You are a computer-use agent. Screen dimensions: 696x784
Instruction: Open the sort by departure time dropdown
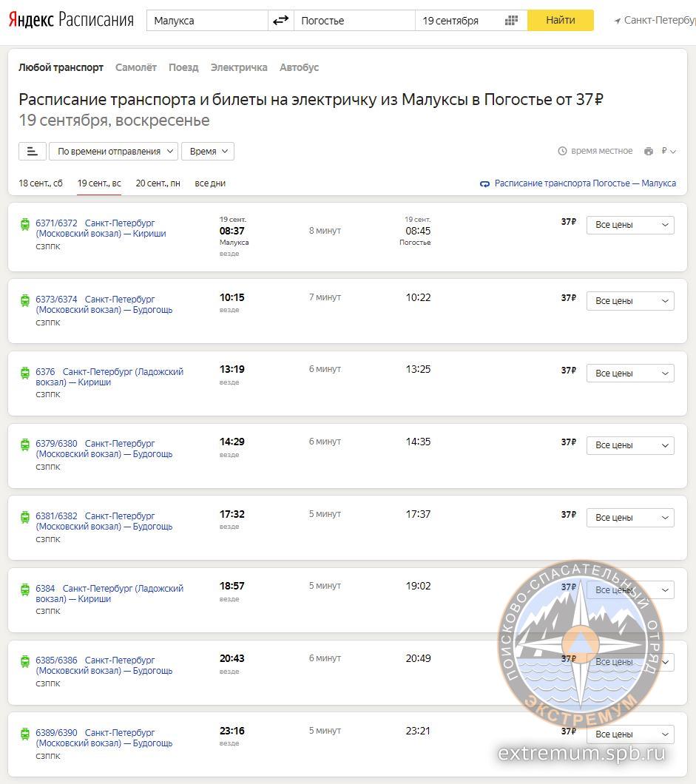(113, 151)
